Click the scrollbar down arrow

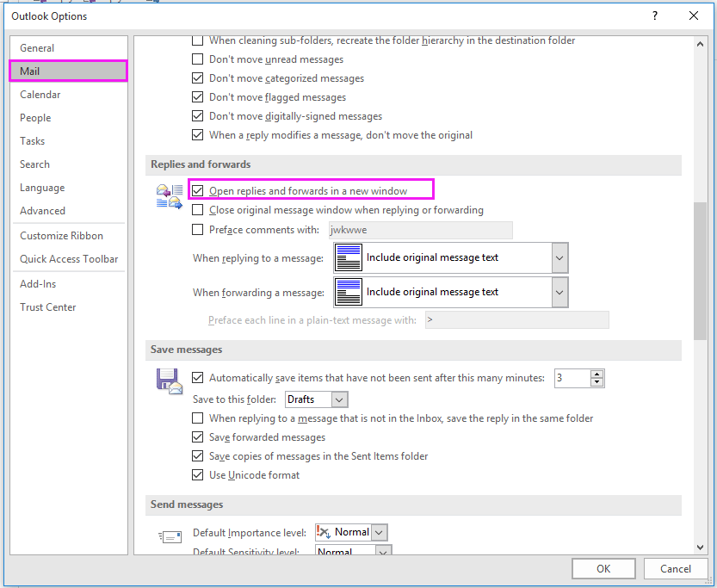700,548
